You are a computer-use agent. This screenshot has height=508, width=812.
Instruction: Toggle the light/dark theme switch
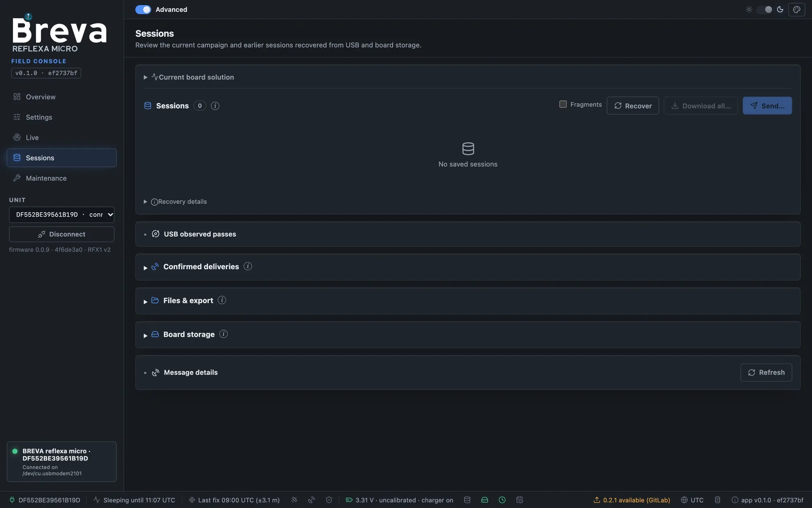(764, 9)
